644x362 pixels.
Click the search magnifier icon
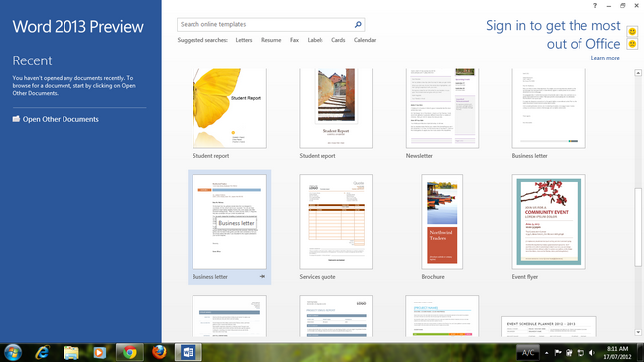pyautogui.click(x=358, y=24)
